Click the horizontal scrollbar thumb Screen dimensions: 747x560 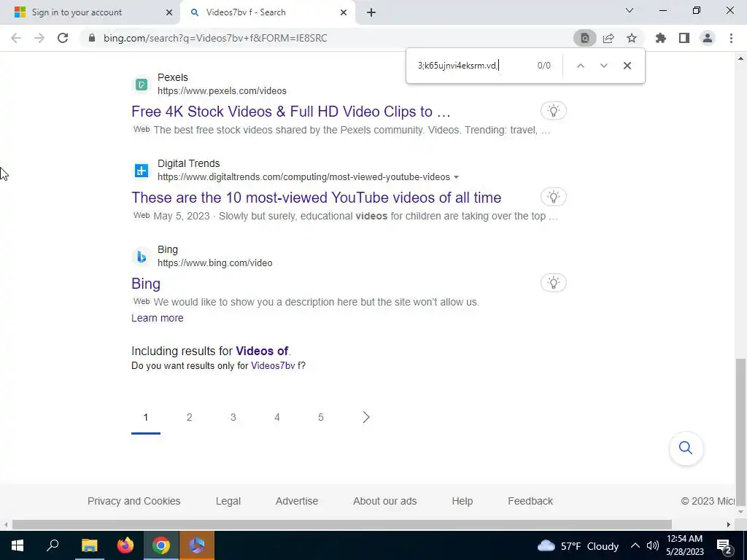(x=341, y=525)
